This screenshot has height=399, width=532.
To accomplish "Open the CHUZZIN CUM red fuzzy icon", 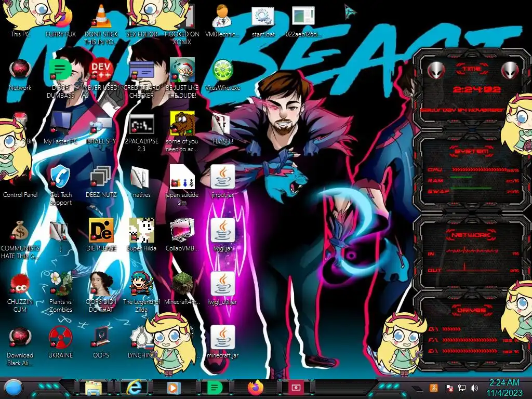I will point(20,284).
